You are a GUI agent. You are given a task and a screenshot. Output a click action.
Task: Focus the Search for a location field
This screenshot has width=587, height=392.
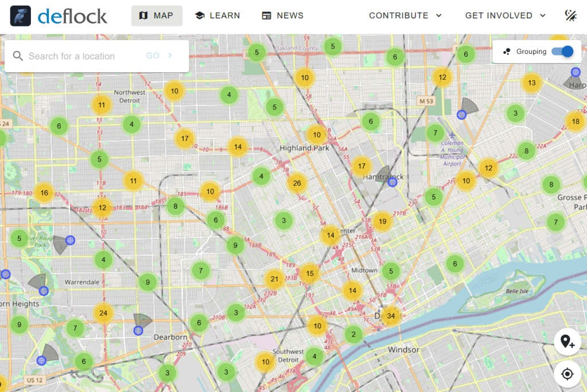click(83, 56)
